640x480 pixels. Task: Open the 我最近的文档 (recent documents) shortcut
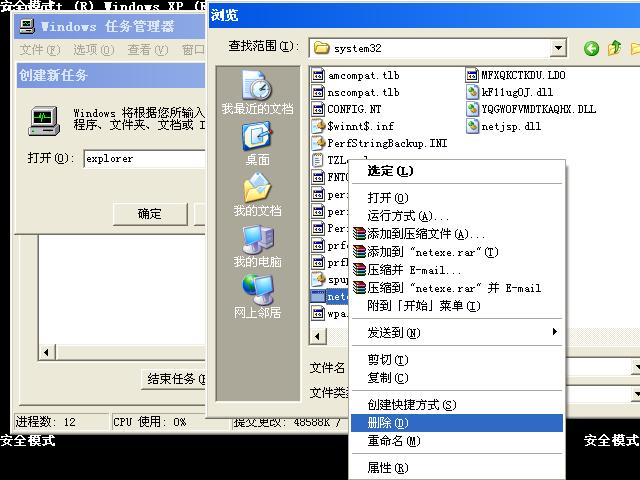pos(257,92)
